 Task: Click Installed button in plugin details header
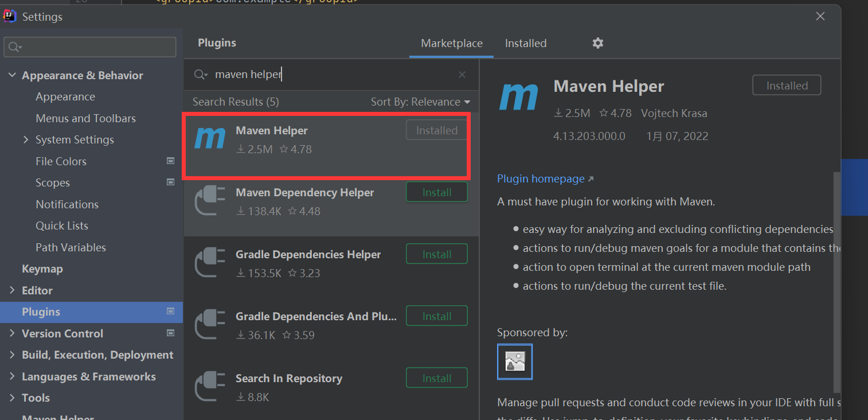pos(787,85)
